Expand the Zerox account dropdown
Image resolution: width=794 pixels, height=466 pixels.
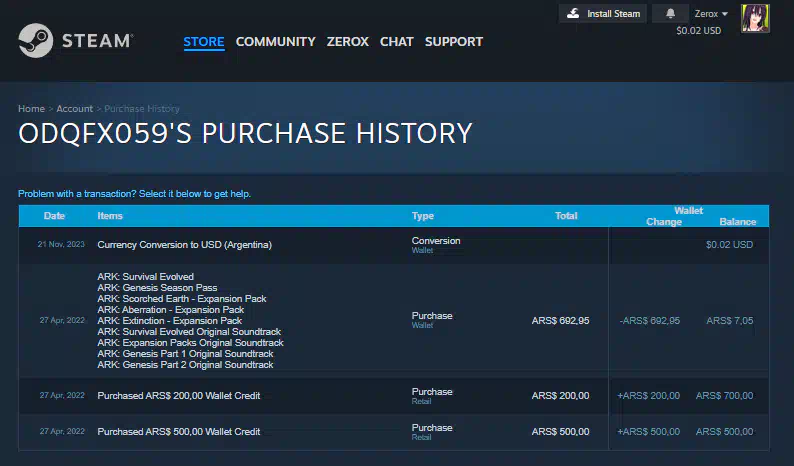click(x=711, y=14)
